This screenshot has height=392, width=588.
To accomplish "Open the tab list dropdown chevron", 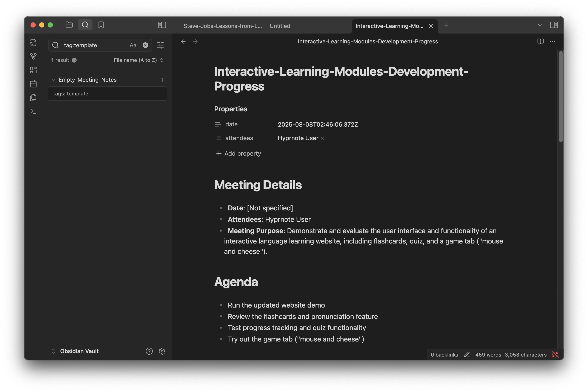I will 540,25.
